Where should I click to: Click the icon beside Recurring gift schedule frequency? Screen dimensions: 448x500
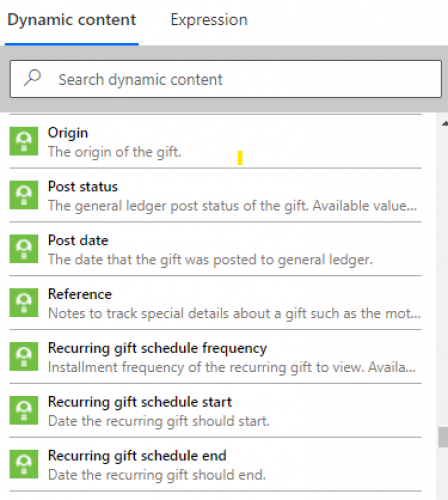24,356
